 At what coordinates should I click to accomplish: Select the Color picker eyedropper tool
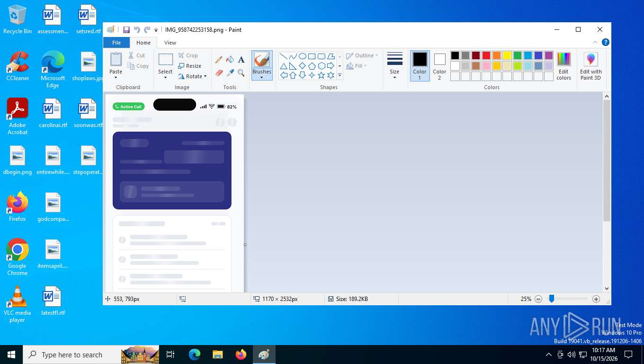(230, 73)
